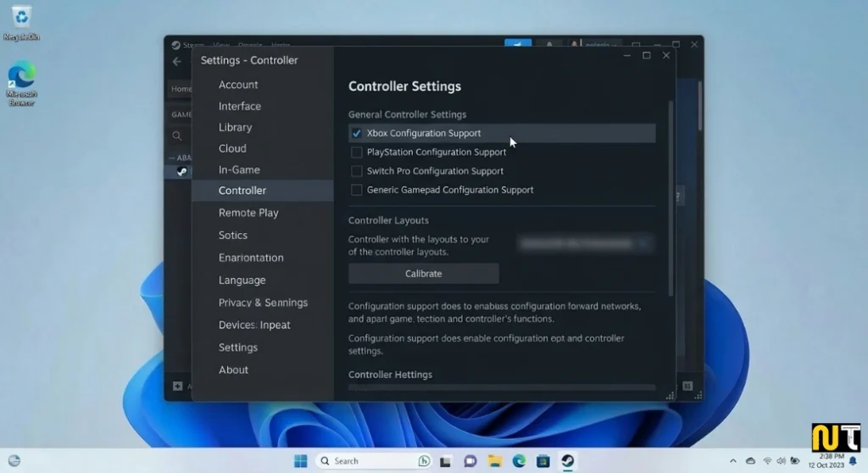Tick Generic Gamepad Configuration Support
Screen dimensions: 868x473
click(x=357, y=190)
